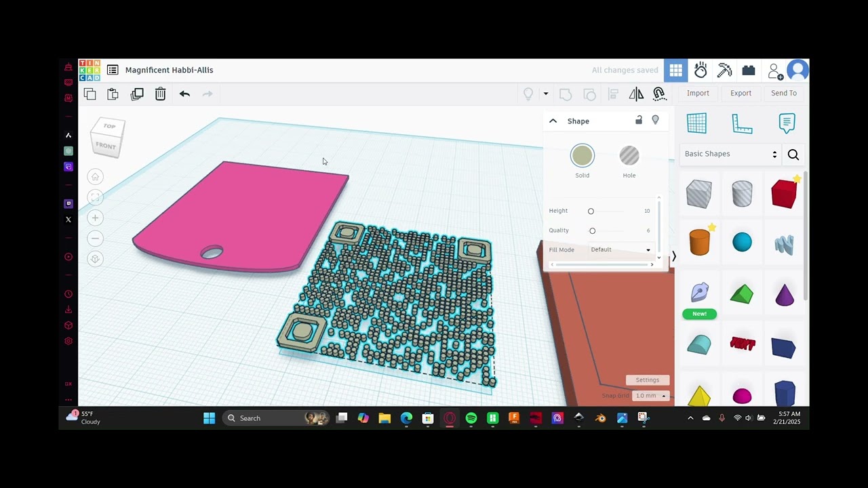Open the Bricks mode icon
868x488 pixels.
pos(749,70)
